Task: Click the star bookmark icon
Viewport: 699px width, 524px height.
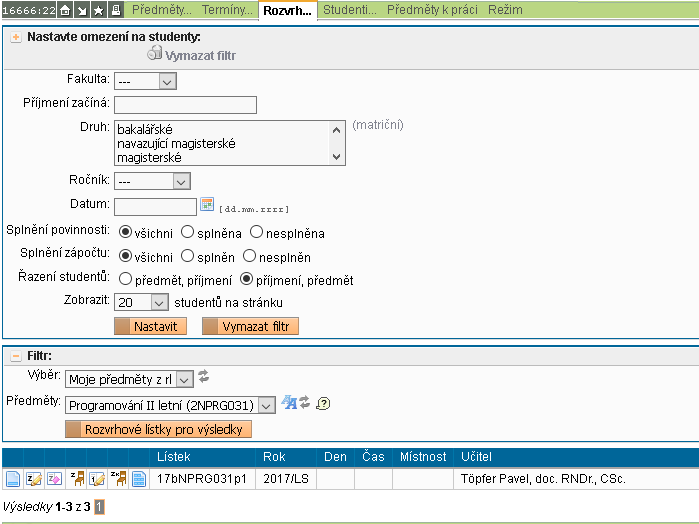Action: [x=100, y=10]
